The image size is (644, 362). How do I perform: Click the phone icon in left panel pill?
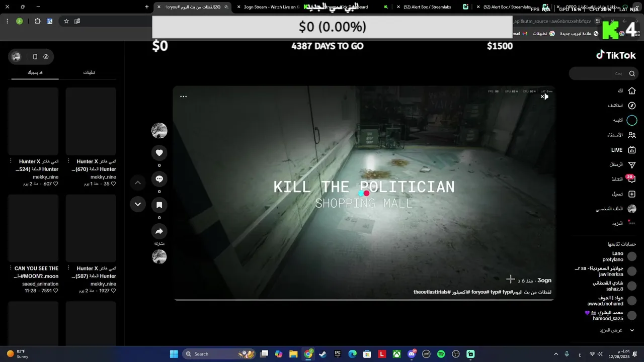click(35, 57)
